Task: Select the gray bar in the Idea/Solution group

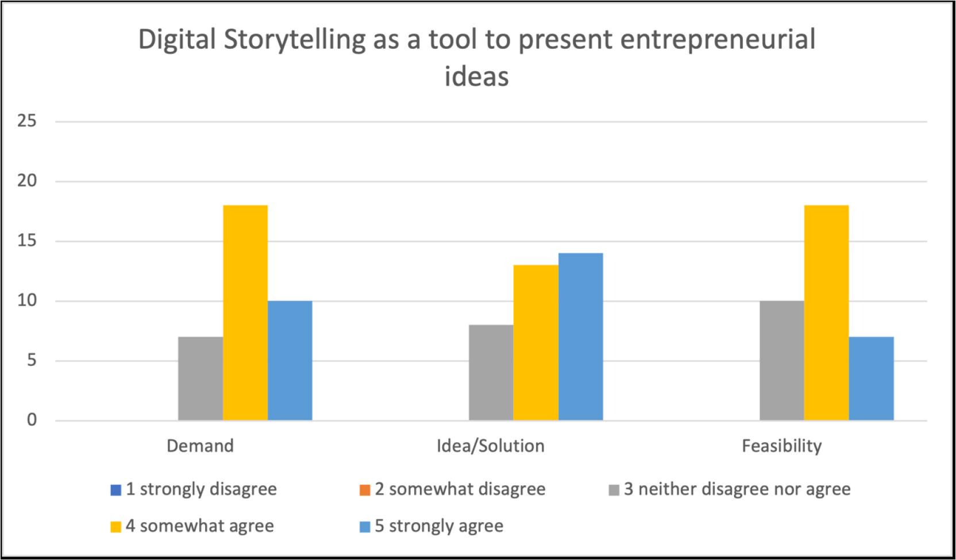Action: click(x=491, y=373)
